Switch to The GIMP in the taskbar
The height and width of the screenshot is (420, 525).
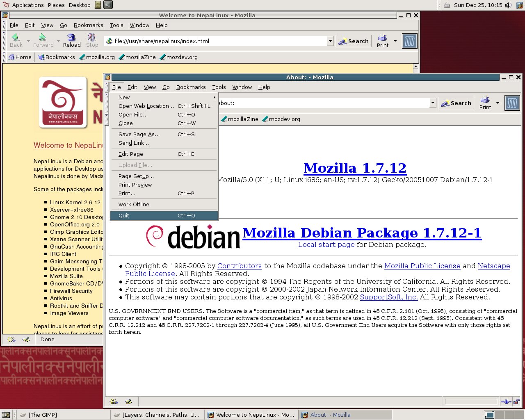pyautogui.click(x=64, y=415)
